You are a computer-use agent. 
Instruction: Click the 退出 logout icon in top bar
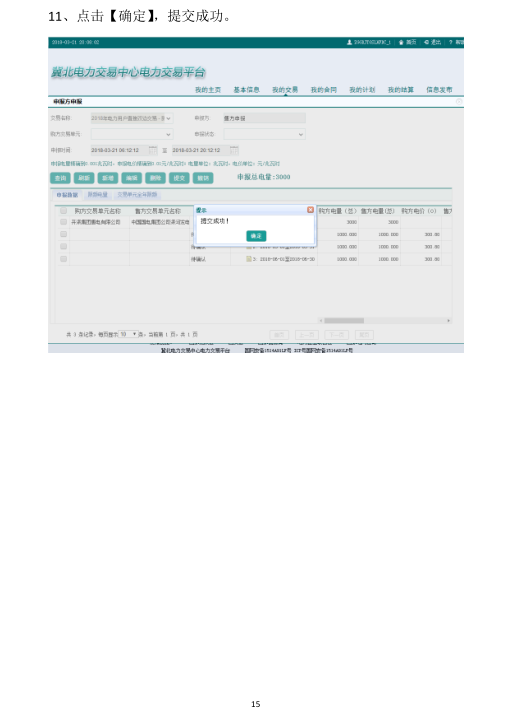coord(427,42)
